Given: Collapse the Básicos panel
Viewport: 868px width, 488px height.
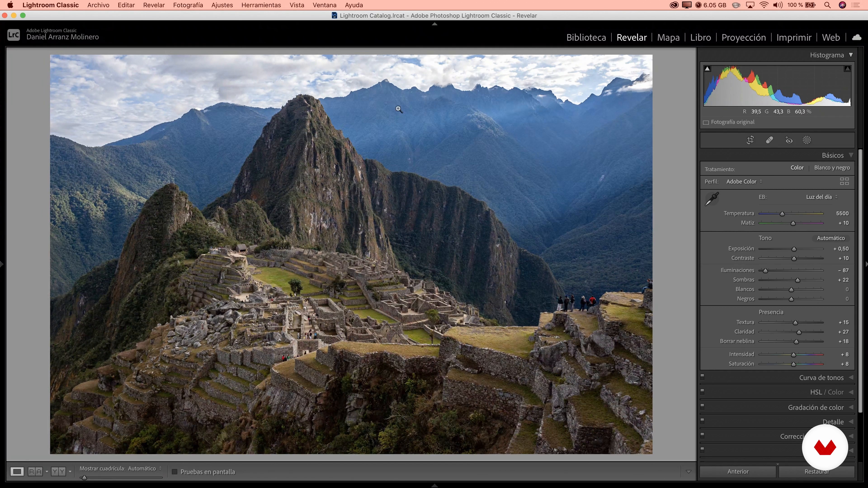Looking at the screenshot, I should click(851, 155).
